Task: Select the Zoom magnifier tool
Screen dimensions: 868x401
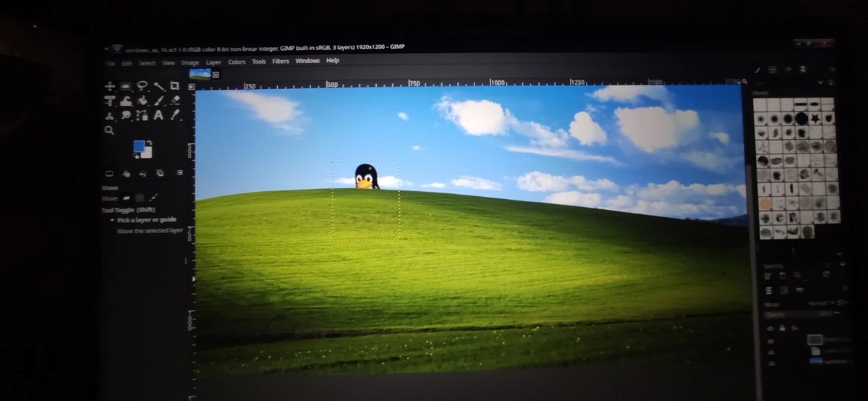Action: [x=110, y=130]
